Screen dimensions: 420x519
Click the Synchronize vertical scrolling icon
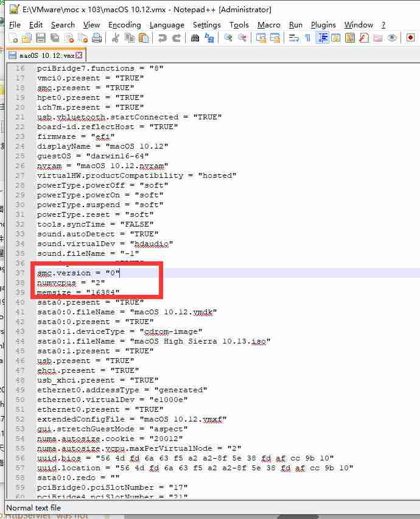point(261,38)
